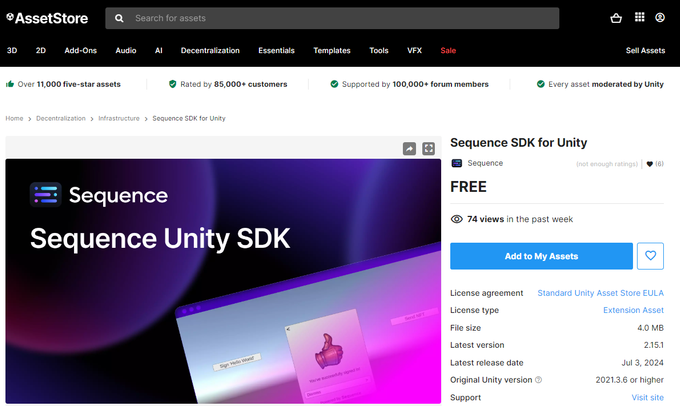The image size is (680, 406).
Task: Open the 2D category menu
Action: tap(41, 50)
